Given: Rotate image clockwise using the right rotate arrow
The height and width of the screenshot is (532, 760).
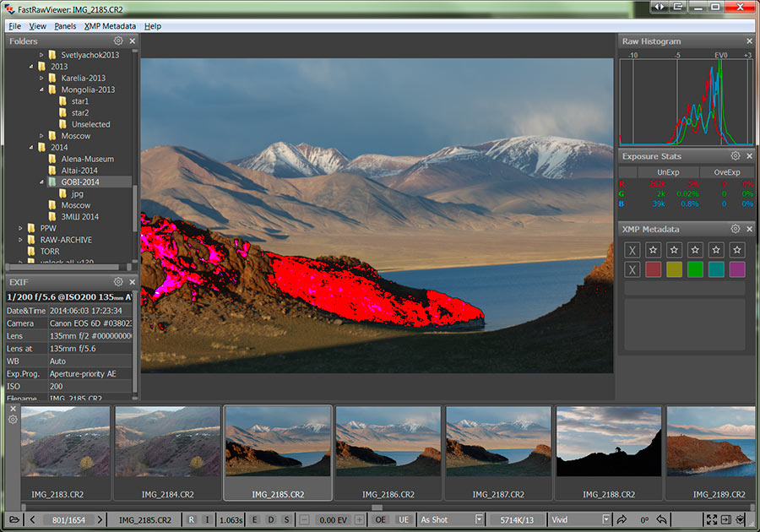Looking at the screenshot, I should click(x=622, y=519).
